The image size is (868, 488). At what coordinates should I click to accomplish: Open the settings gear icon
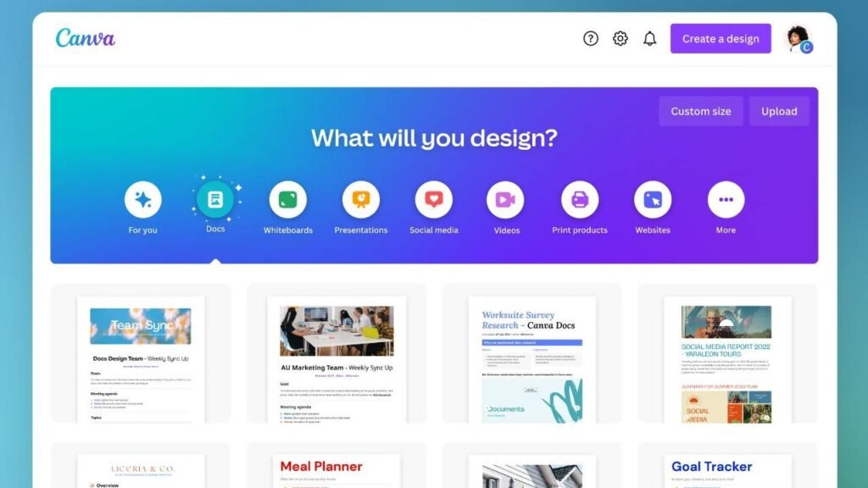coord(620,39)
